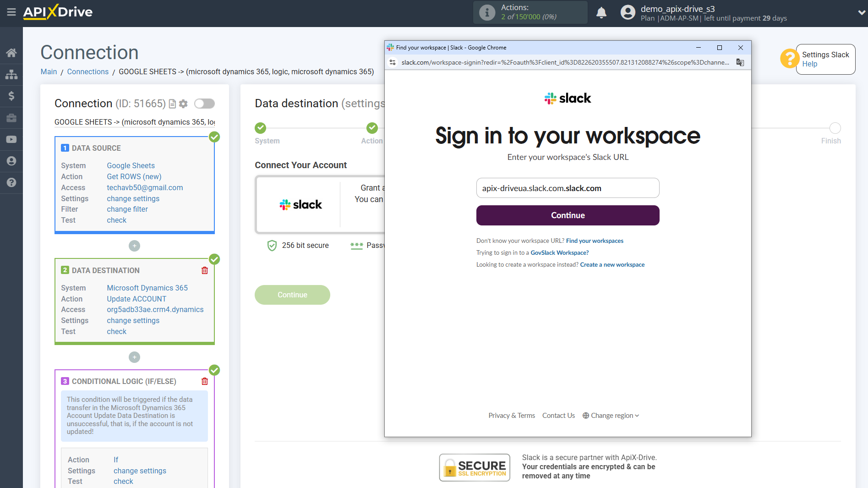Click change settings in the Data Source block
868x488 pixels.
pos(133,198)
